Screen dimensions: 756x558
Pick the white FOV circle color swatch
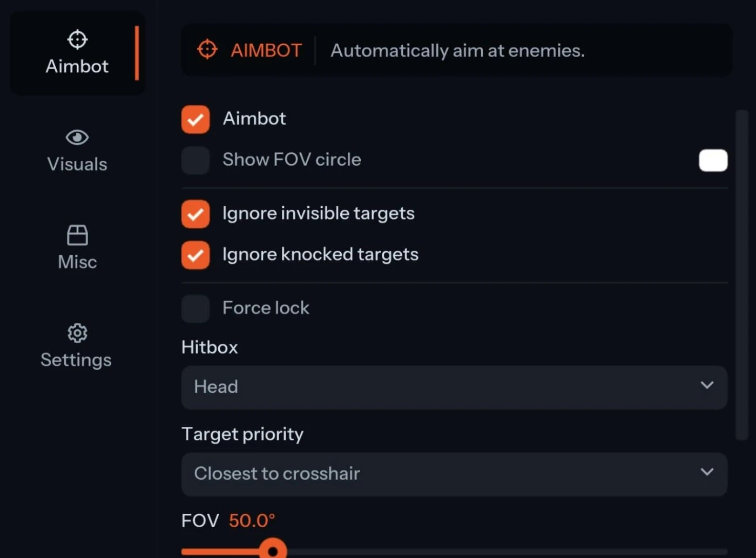point(713,160)
